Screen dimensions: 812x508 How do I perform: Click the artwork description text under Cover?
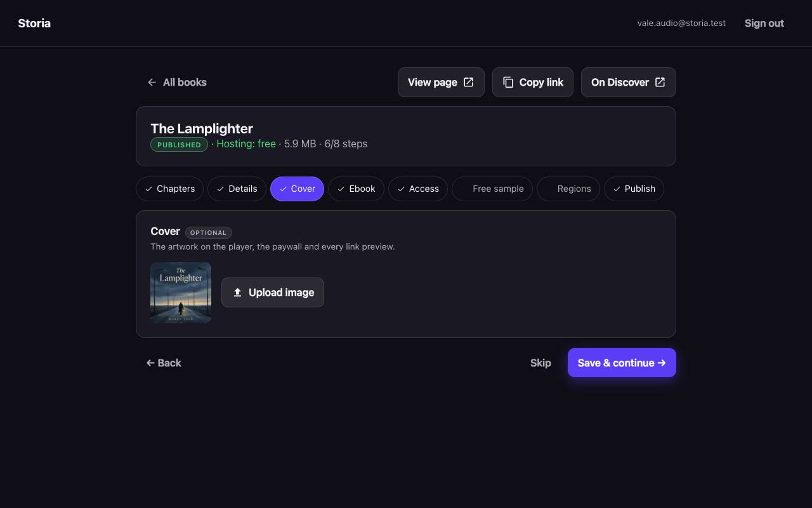tap(273, 246)
